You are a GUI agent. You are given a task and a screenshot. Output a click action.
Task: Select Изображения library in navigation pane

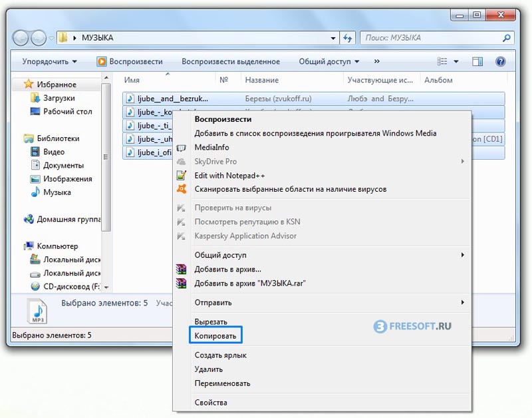(68, 178)
